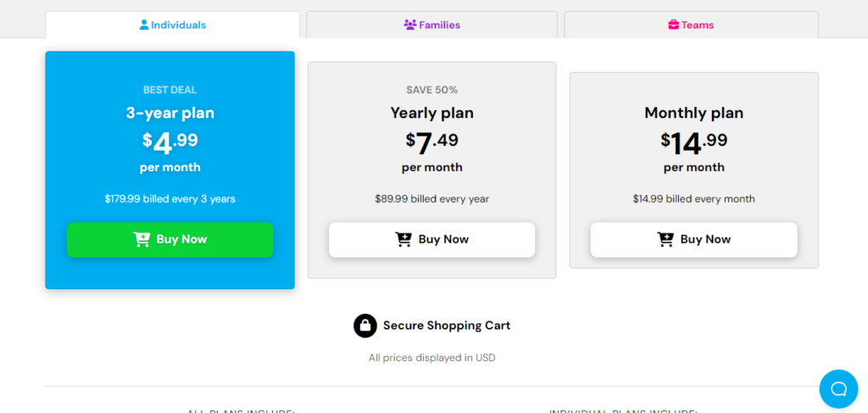868x413 pixels.
Task: Click cart icon in Monthly plan Buy Now
Action: tap(665, 240)
